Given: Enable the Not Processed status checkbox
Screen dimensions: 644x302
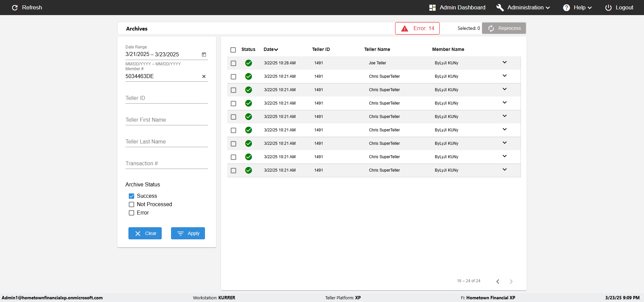Looking at the screenshot, I should pos(131,204).
